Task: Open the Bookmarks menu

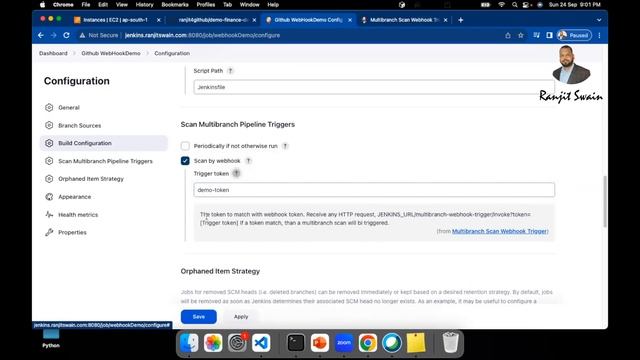Action: [175, 4]
